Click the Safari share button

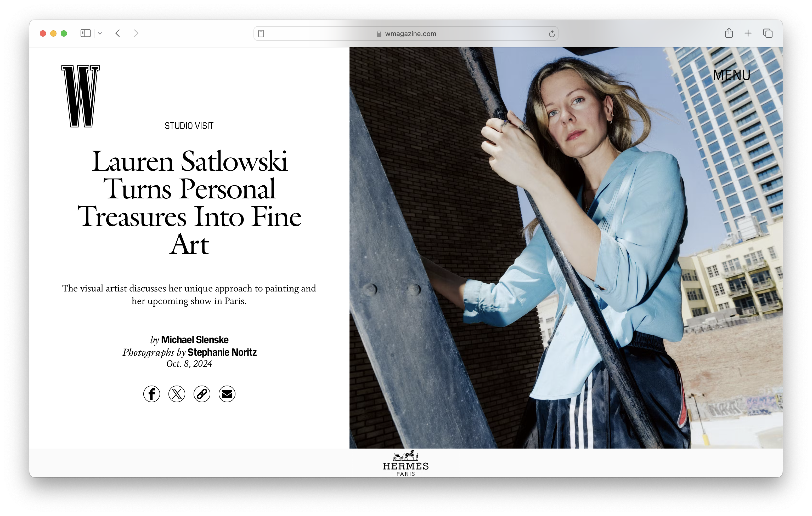click(x=729, y=33)
